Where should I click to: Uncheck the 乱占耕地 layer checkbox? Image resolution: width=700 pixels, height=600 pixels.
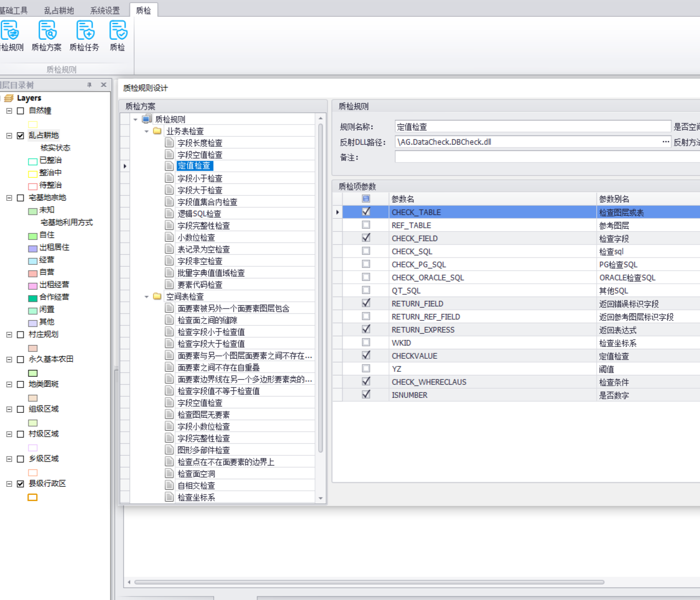(20, 136)
